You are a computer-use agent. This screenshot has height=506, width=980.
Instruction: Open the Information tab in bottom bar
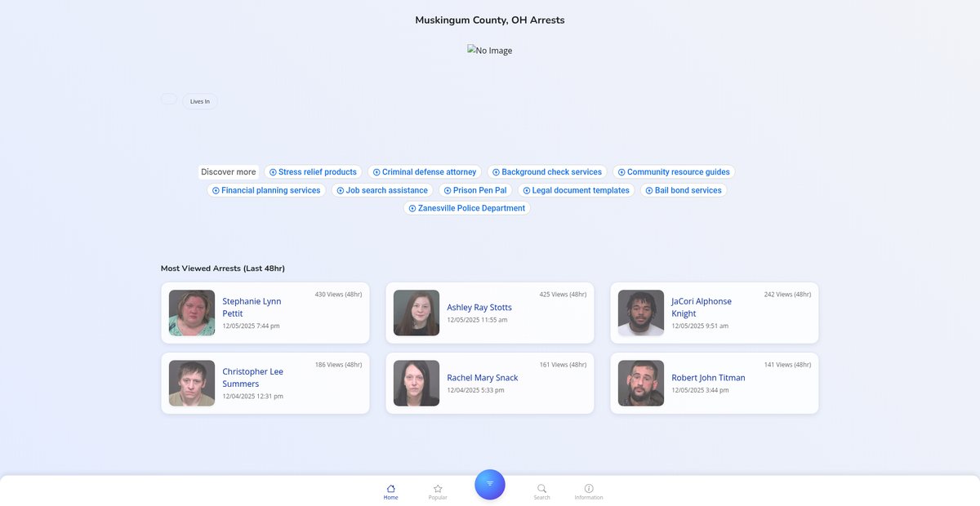(589, 491)
